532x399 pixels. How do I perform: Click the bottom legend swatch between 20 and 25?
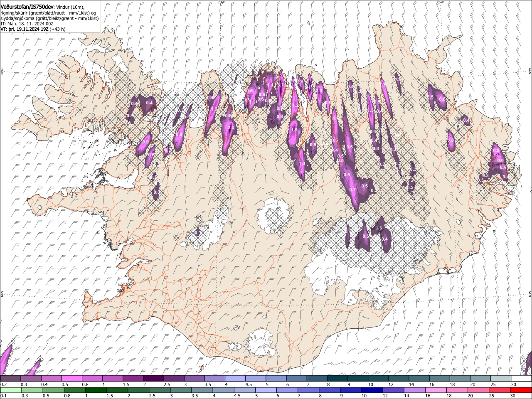(479, 390)
